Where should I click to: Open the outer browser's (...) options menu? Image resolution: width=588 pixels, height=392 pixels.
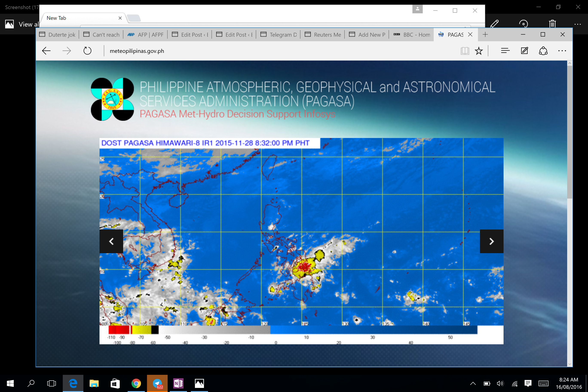(x=578, y=24)
